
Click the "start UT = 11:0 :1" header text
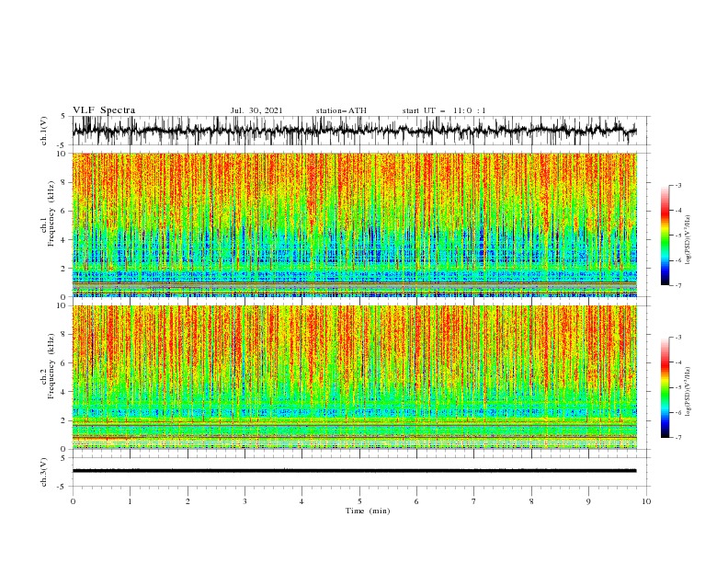coord(444,110)
